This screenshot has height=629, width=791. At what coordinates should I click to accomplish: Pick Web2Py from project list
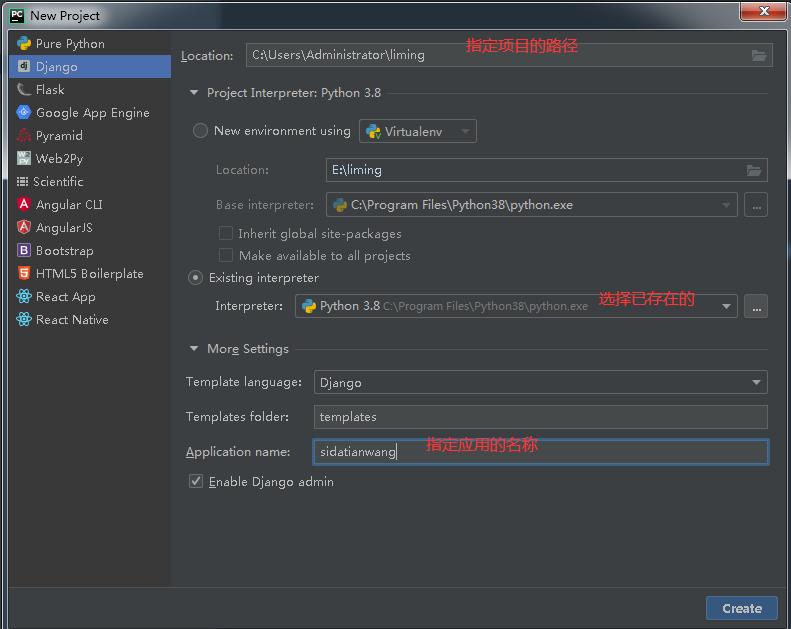[90, 158]
